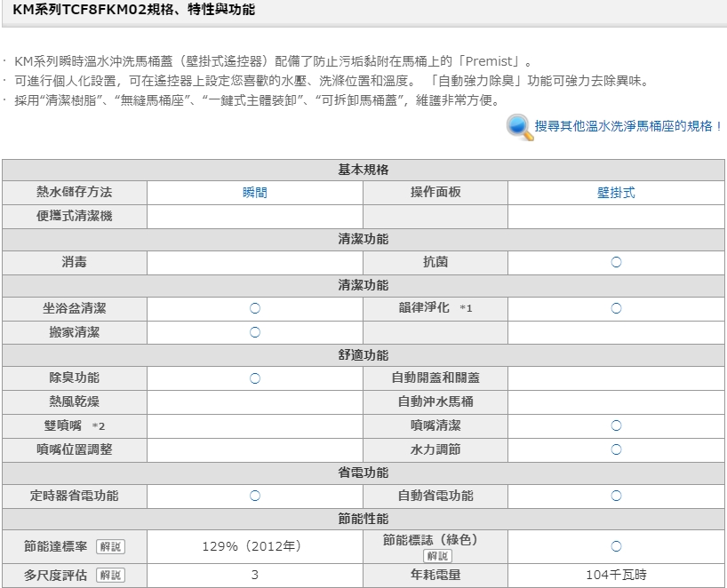Click the 舒適功能 section header
The height and width of the screenshot is (588, 727).
click(x=363, y=355)
